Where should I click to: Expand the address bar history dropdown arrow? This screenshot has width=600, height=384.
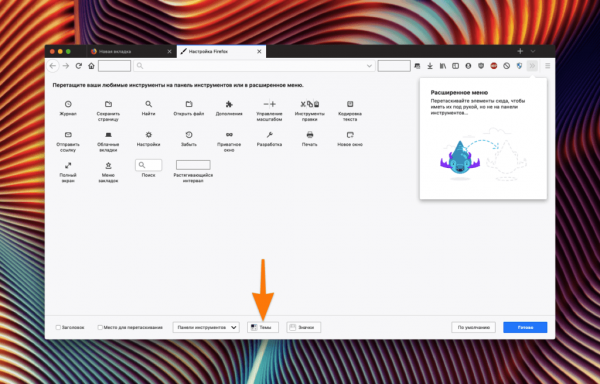coord(369,66)
